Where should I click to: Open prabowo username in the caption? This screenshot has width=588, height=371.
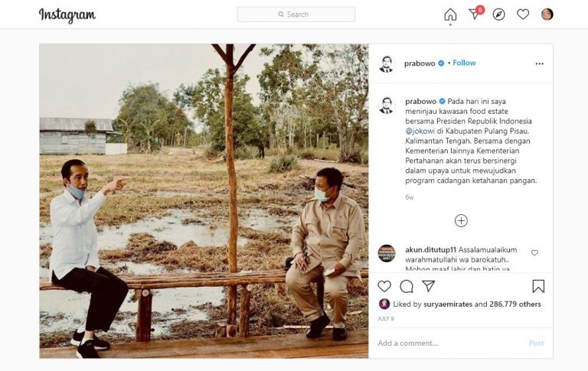pyautogui.click(x=421, y=102)
